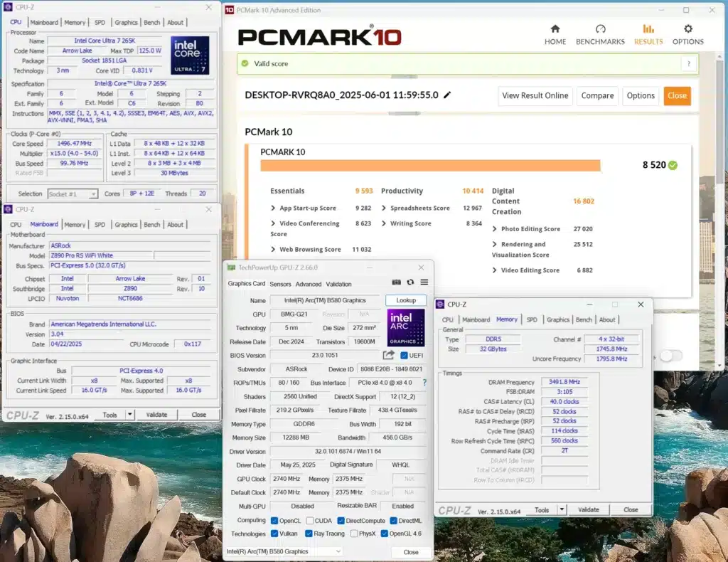This screenshot has width=728, height=562.
Task: Expand Web Browsing Score details
Action: pos(273,250)
